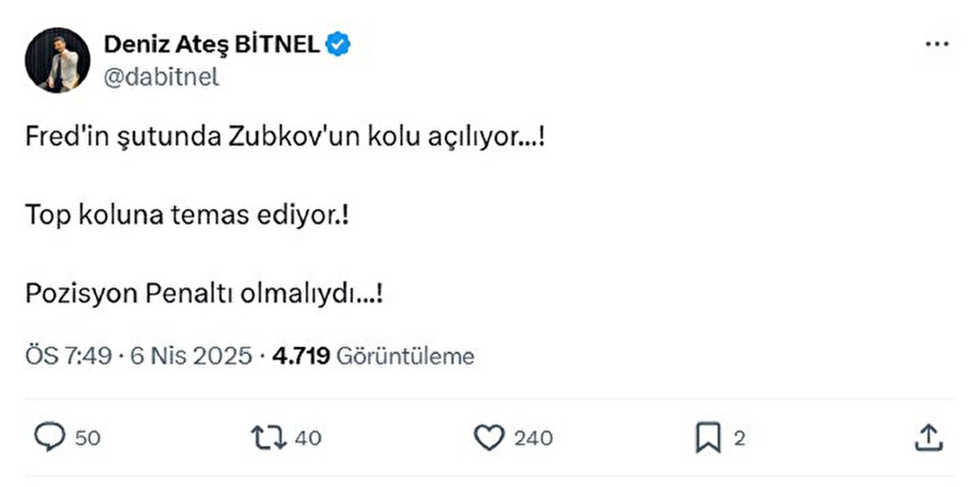
Task: Open replies by clicking the count 50
Action: (x=86, y=439)
